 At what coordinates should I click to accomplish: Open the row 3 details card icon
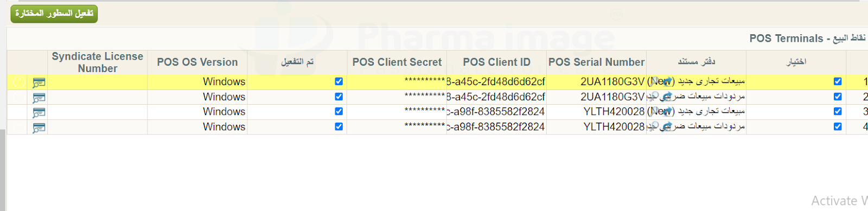[x=39, y=112]
